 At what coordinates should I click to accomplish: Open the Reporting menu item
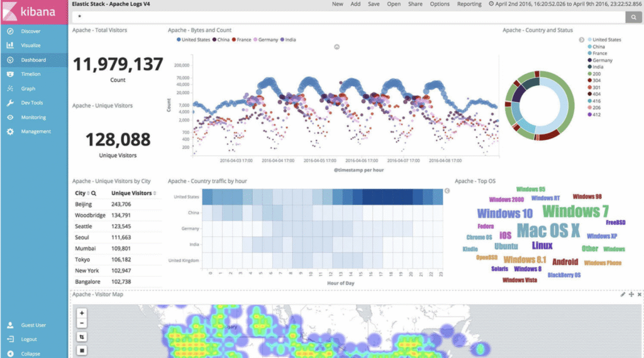click(469, 4)
